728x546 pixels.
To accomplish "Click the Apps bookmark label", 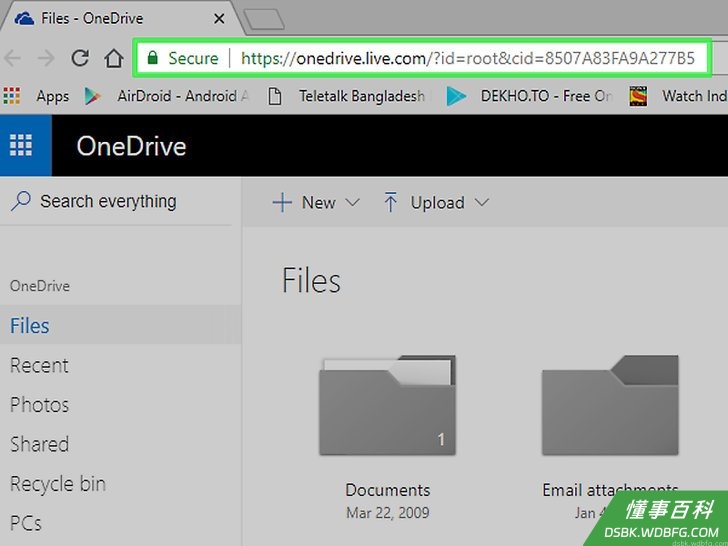I will 52,96.
